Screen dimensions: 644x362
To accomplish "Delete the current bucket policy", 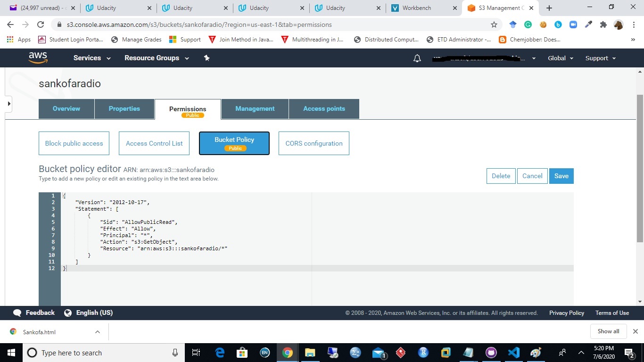I will 501,176.
